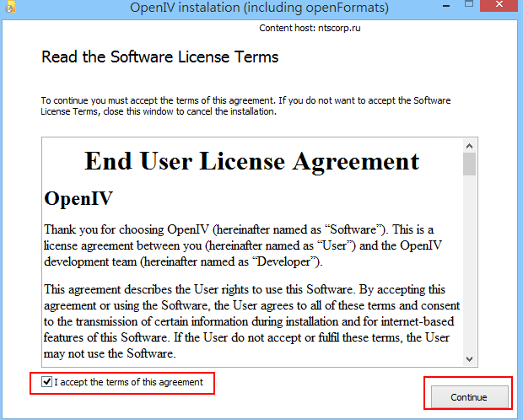Click 'To continue you must accept' instructions
Viewport: 523px width, 420px height.
point(245,105)
